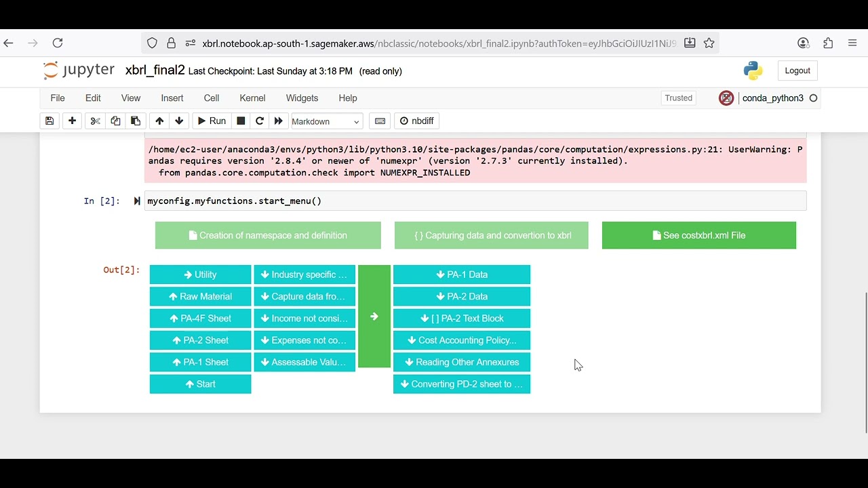Click the Start button
Image resolution: width=868 pixels, height=488 pixels.
[200, 384]
